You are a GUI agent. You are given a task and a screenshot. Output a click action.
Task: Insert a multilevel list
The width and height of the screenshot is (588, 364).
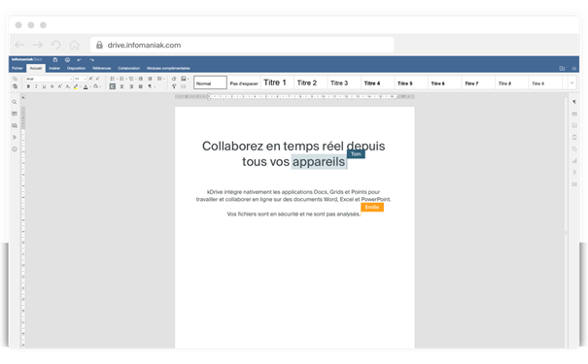pyautogui.click(x=131, y=79)
